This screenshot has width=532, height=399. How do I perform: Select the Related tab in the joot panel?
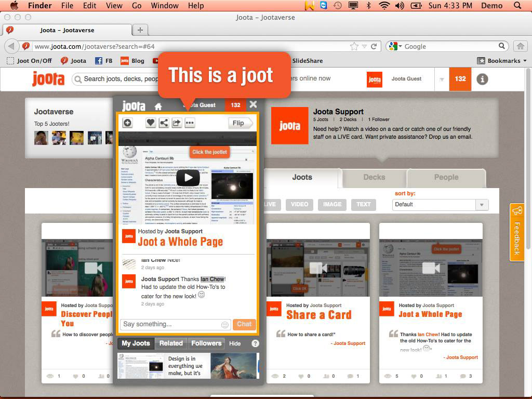[x=171, y=343]
